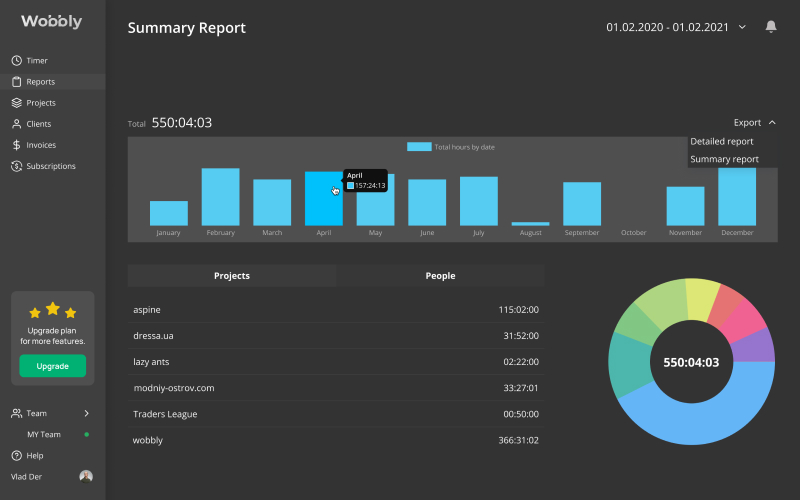The image size is (800, 500).
Task: Open Subscriptions from sidebar
Action: 53,166
